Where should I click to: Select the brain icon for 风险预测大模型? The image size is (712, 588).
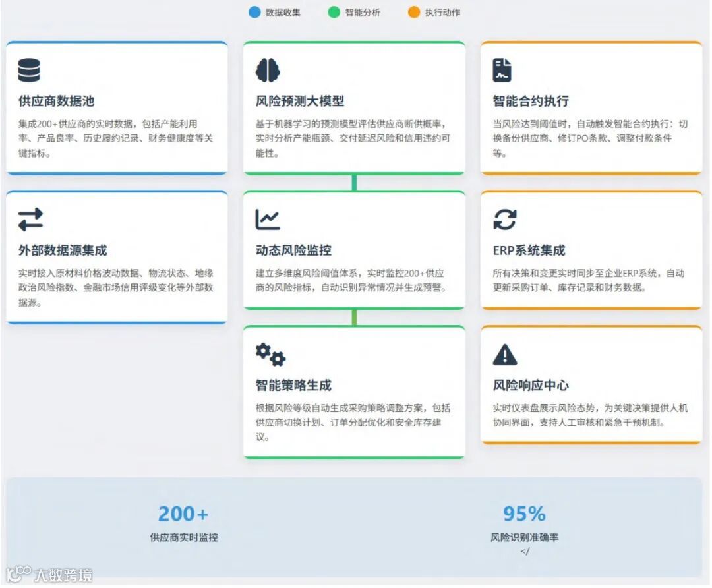point(267,68)
